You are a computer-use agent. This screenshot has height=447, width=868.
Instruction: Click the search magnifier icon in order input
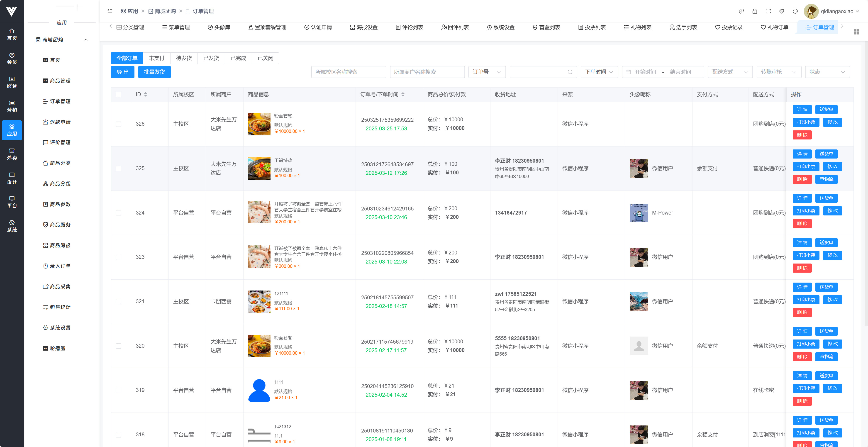click(x=570, y=72)
